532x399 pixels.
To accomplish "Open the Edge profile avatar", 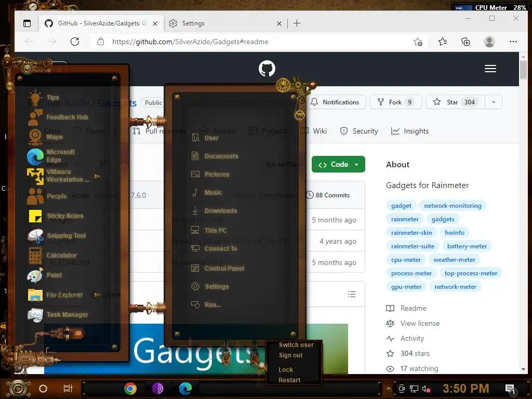I will [489, 42].
